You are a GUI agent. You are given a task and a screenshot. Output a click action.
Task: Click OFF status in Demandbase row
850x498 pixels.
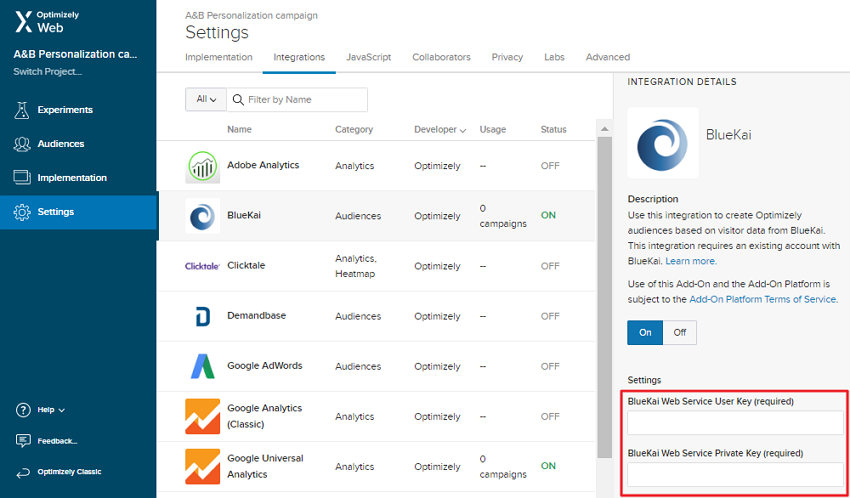coord(550,316)
